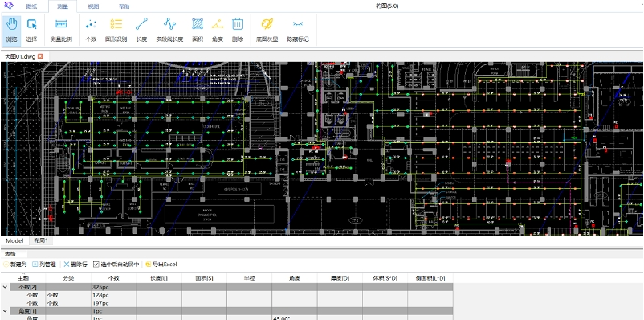Viewport: 644px width, 320px height.
Task: Click the 角度 column header
Action: [x=295, y=278]
